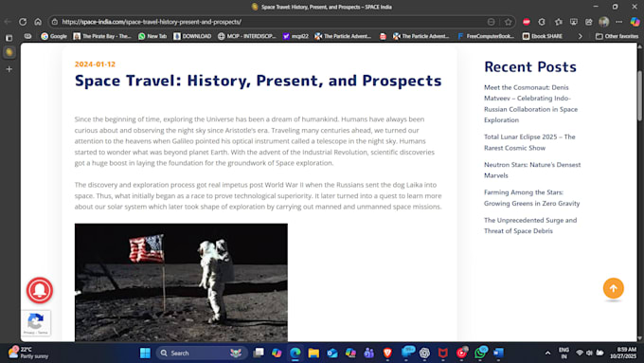This screenshot has height=363, width=644.
Task: Open the clock and date 8:59 AM
Action: (x=623, y=354)
